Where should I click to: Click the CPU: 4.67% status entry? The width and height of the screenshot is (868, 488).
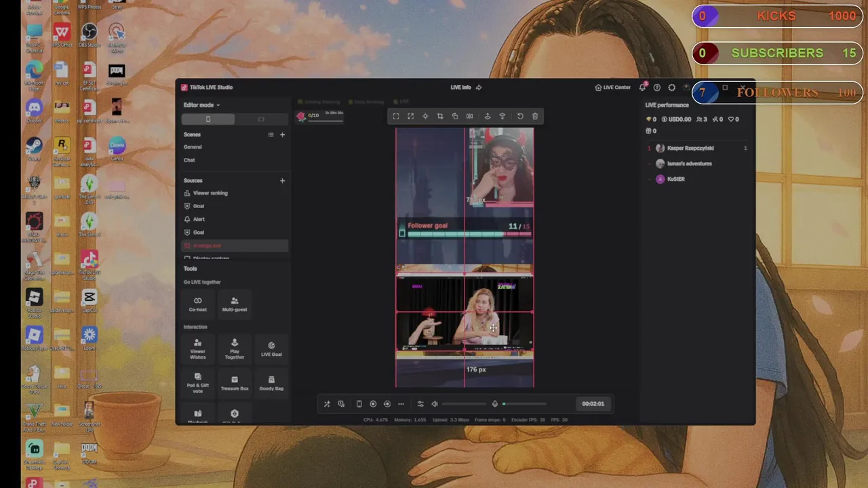click(x=376, y=420)
